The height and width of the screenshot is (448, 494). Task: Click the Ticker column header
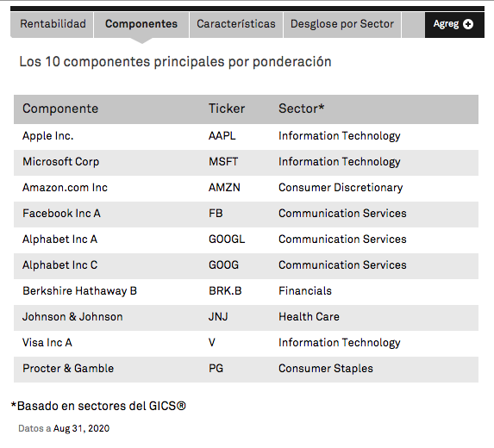coord(227,109)
